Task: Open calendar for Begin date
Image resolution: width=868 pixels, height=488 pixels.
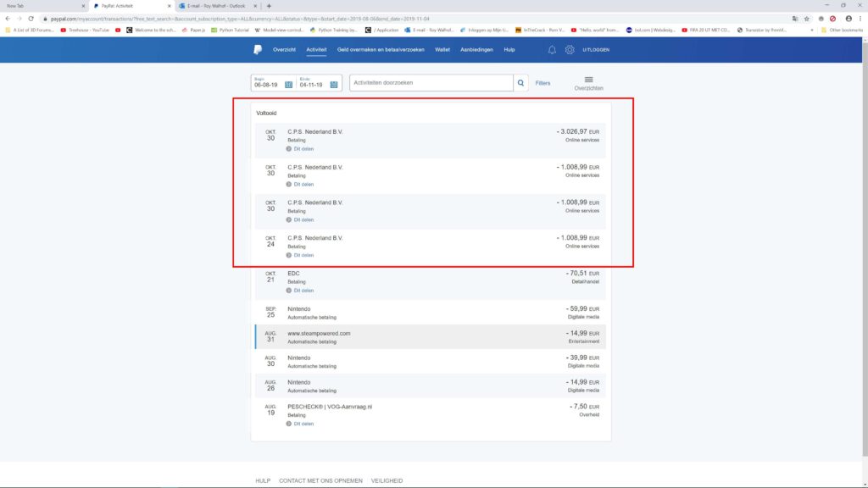Action: pos(288,84)
